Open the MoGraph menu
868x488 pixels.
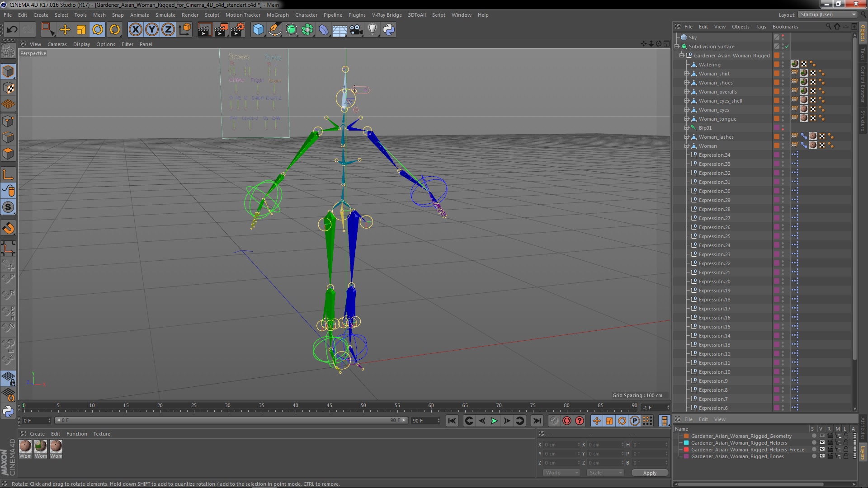pyautogui.click(x=277, y=15)
